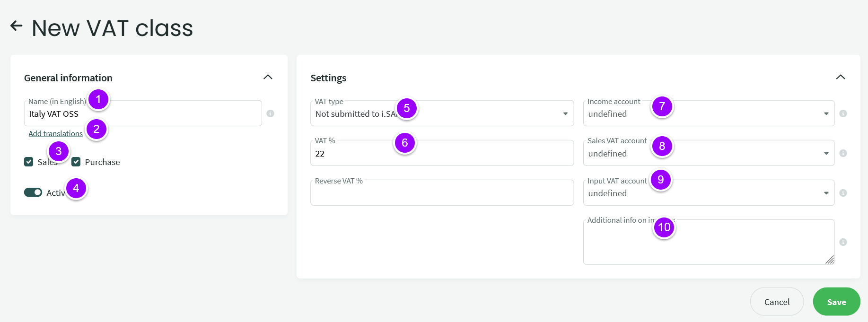Click info icon beside Input VAT account
Viewport: 868px width, 322px height.
[843, 193]
